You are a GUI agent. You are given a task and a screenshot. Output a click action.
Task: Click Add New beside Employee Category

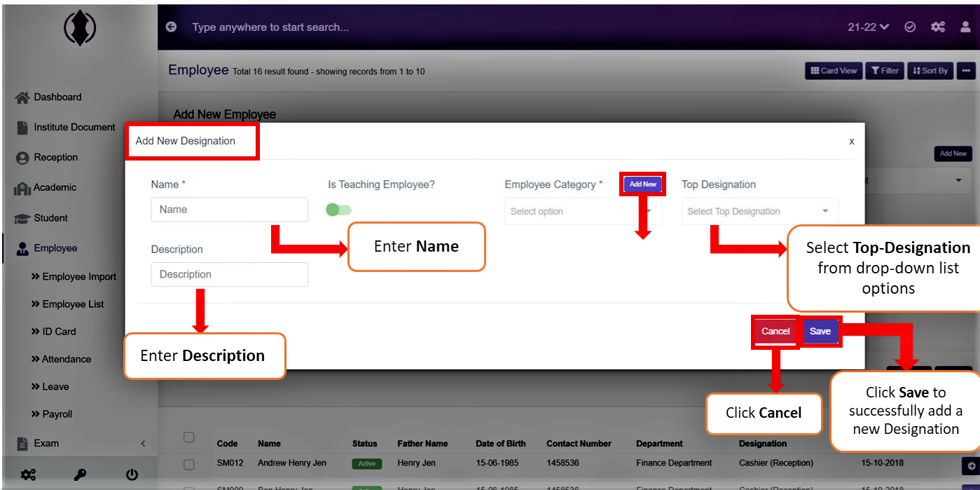click(x=643, y=184)
